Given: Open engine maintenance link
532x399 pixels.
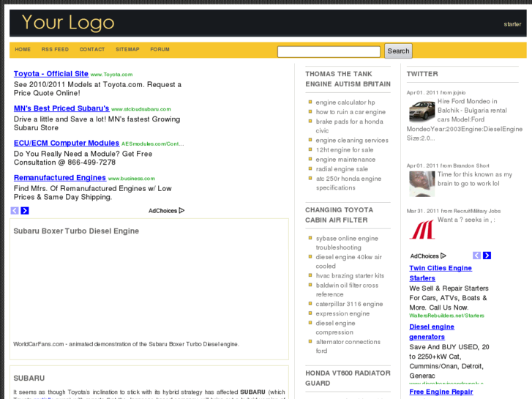Looking at the screenshot, I should pyautogui.click(x=345, y=160).
